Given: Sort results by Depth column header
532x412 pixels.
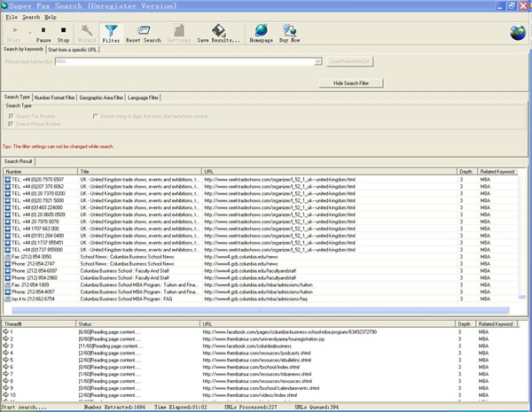Looking at the screenshot, I should [467, 172].
